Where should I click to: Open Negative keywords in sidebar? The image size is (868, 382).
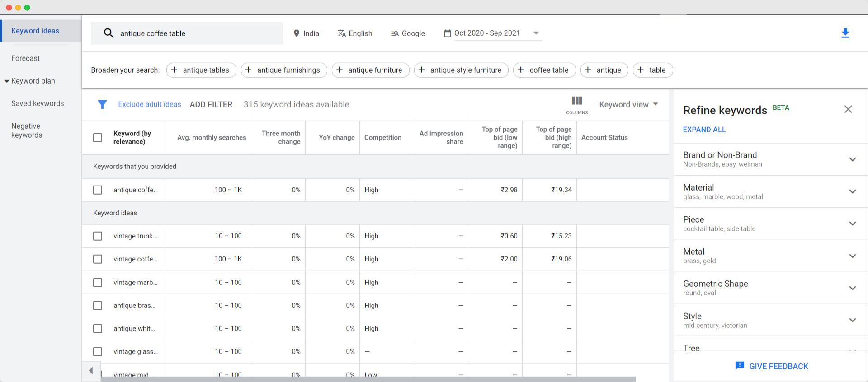point(27,130)
